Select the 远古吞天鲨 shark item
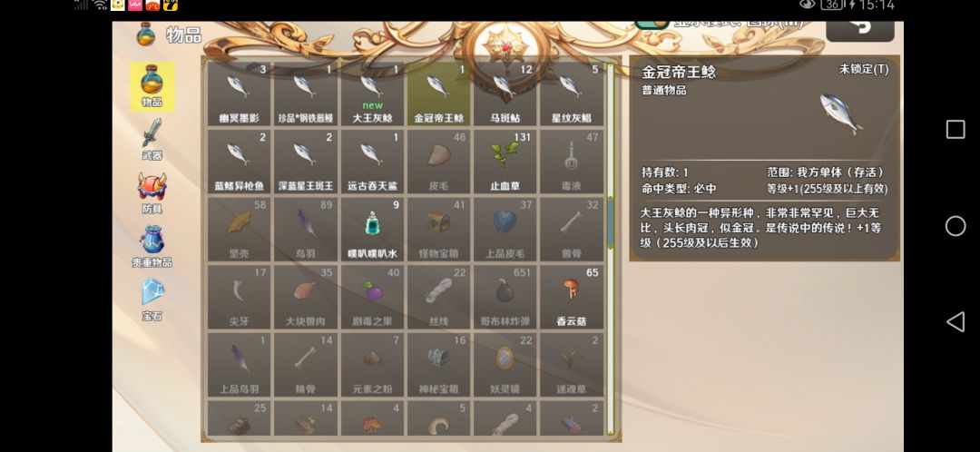The width and height of the screenshot is (980, 452). [x=372, y=162]
